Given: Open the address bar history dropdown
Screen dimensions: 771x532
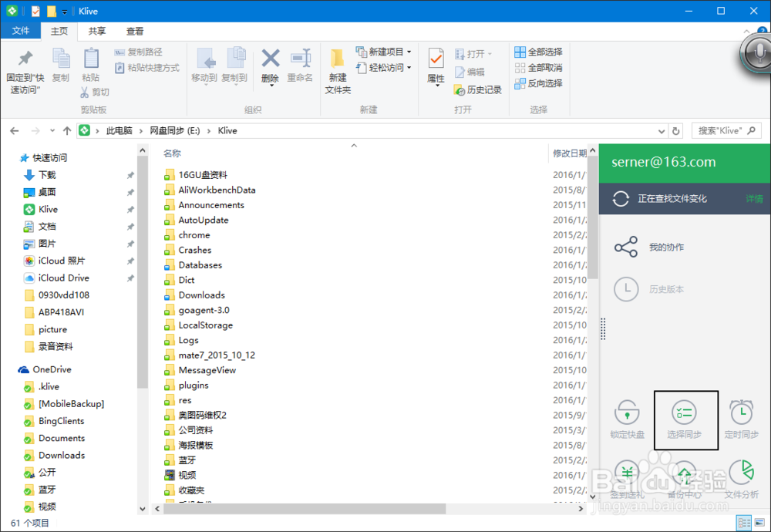Looking at the screenshot, I should [662, 131].
